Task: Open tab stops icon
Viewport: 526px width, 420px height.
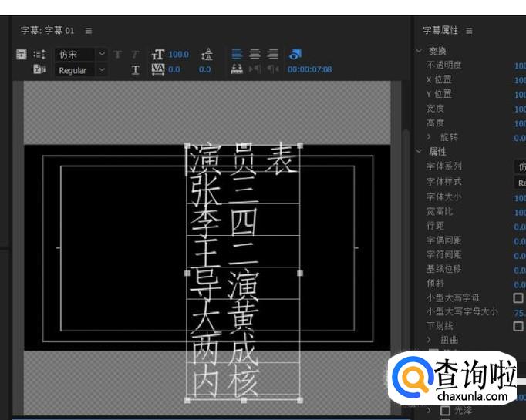Action: (238, 69)
